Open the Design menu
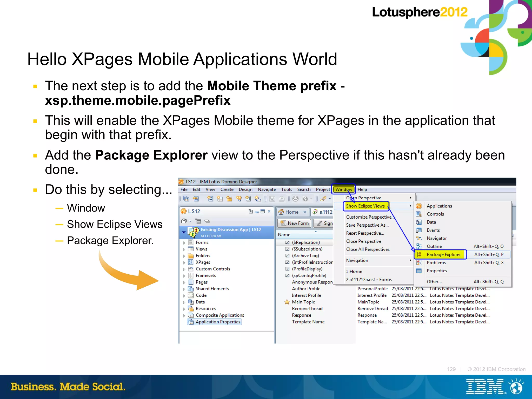This screenshot has width=532, height=399. pos(245,189)
